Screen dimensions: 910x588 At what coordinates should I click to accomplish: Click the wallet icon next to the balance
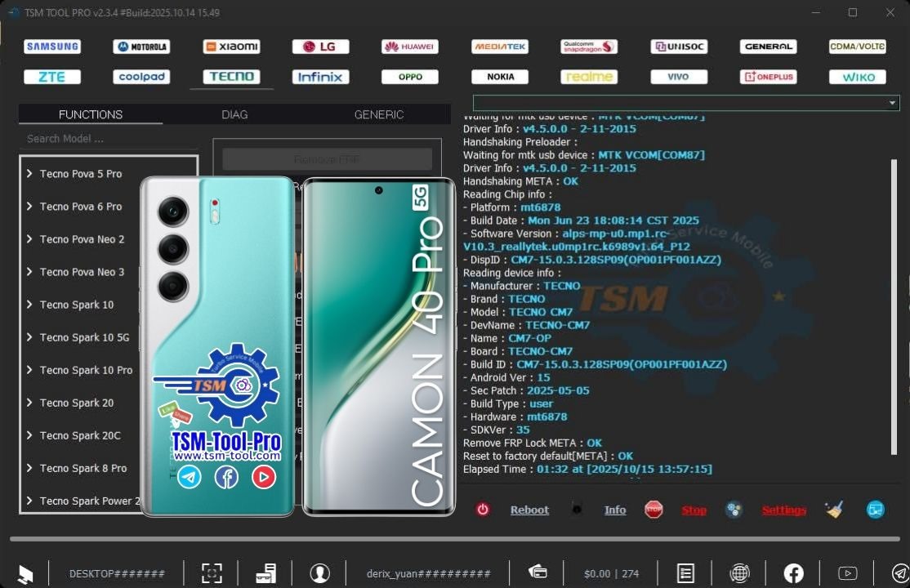538,572
